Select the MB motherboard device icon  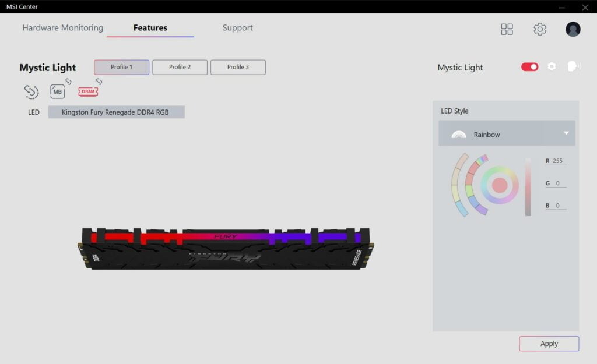point(58,92)
